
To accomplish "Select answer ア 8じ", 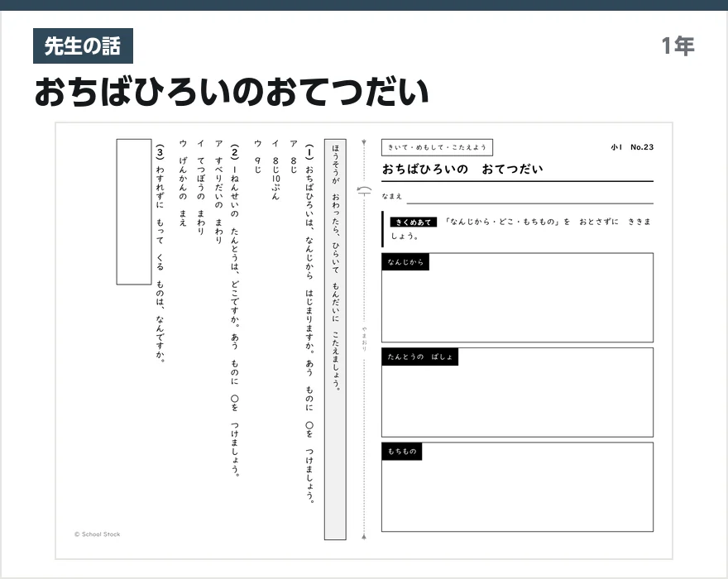I will [x=294, y=156].
